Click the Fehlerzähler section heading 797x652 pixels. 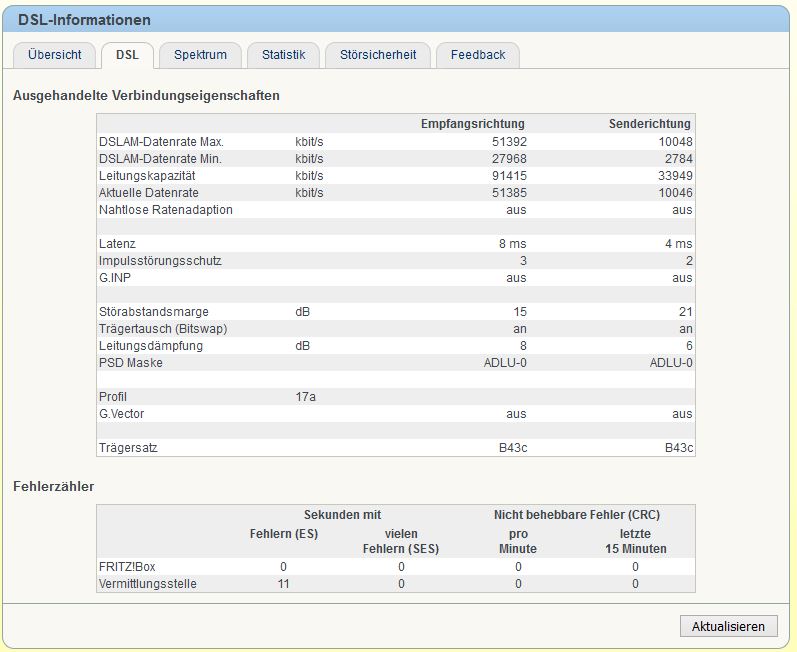coord(53,486)
